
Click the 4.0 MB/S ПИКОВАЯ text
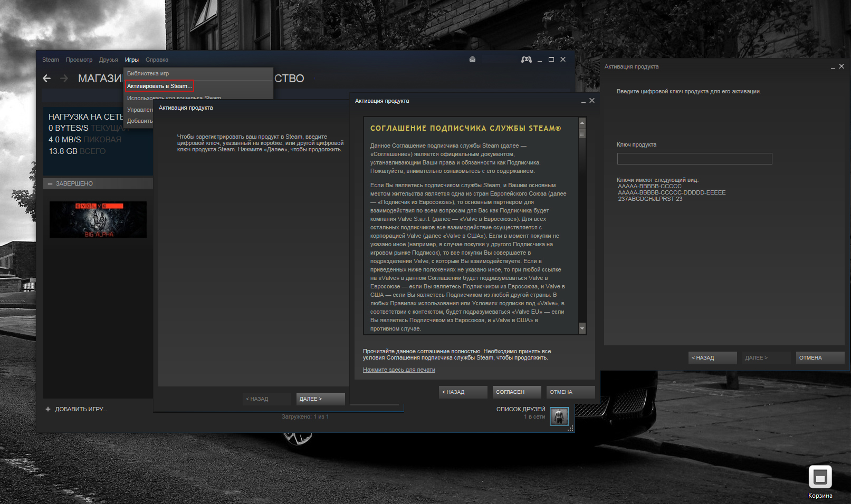[x=85, y=140]
